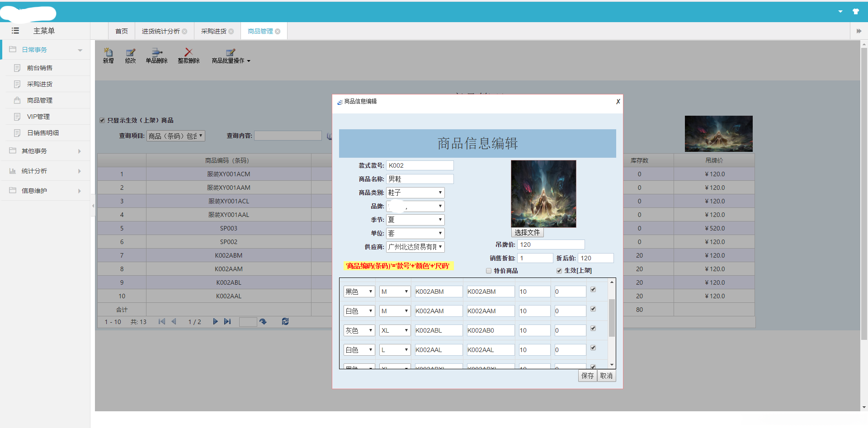Click the 日销售明细 document icon in sidebar

(17, 133)
